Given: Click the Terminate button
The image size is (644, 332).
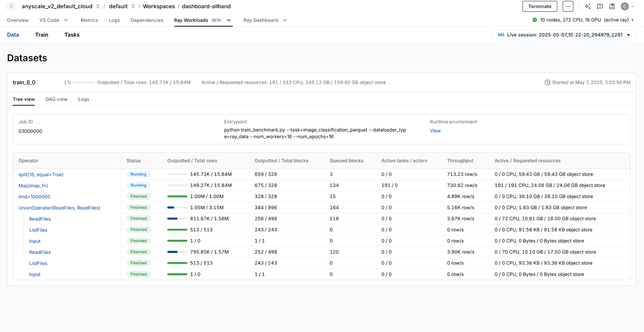Looking at the screenshot, I should [540, 6].
